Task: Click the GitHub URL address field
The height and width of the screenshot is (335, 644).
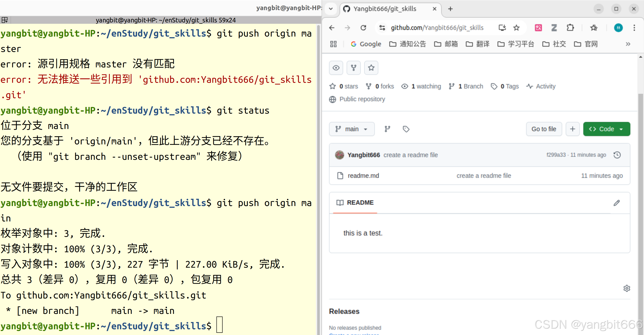Action: pos(437,28)
